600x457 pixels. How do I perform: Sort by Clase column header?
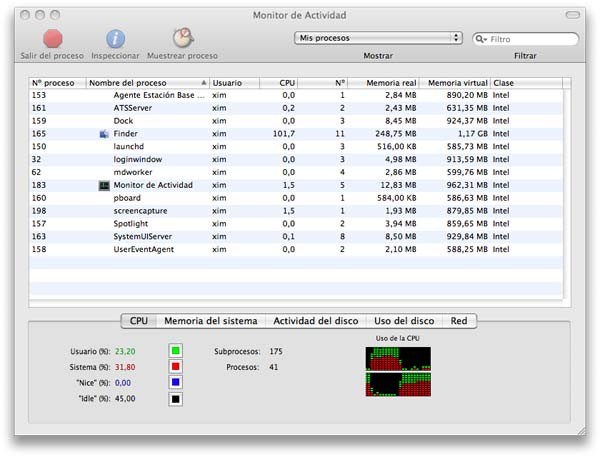click(x=527, y=83)
